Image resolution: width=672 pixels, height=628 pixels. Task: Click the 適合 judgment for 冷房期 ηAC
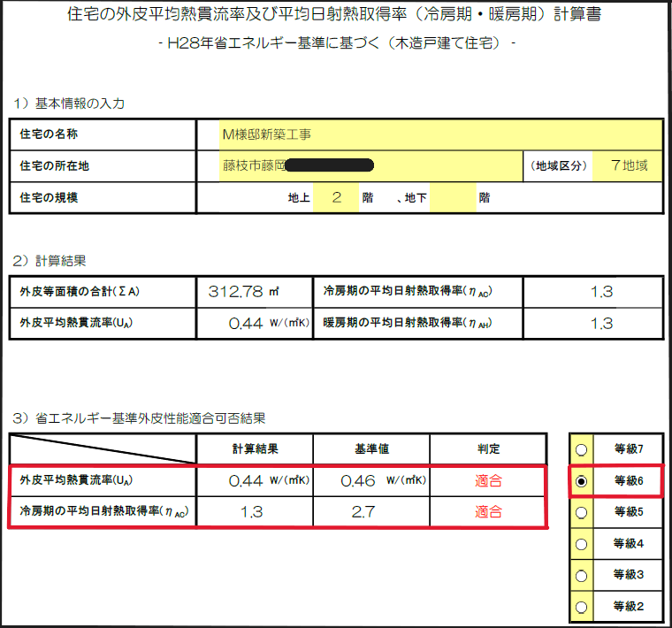488,512
